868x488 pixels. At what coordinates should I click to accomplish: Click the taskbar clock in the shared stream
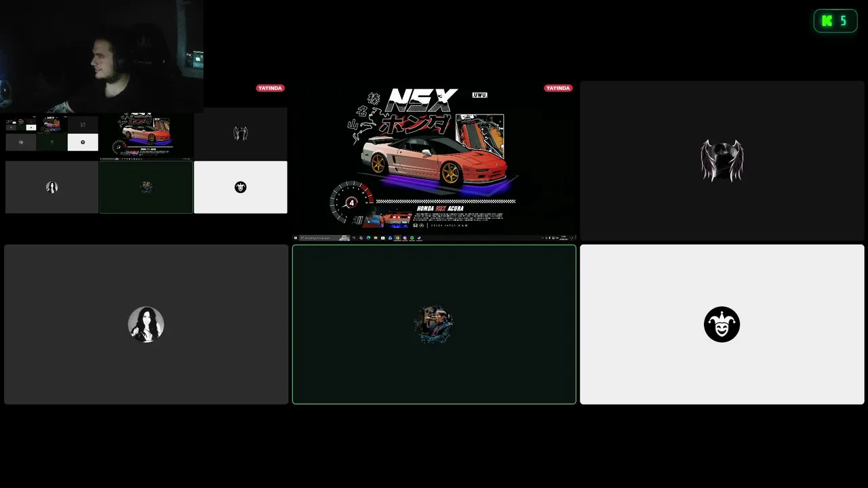coord(564,238)
